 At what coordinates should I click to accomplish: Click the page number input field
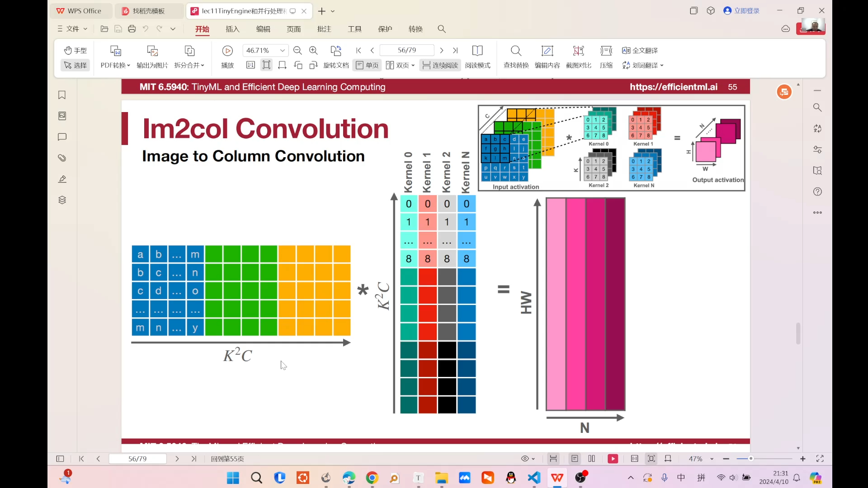(406, 50)
